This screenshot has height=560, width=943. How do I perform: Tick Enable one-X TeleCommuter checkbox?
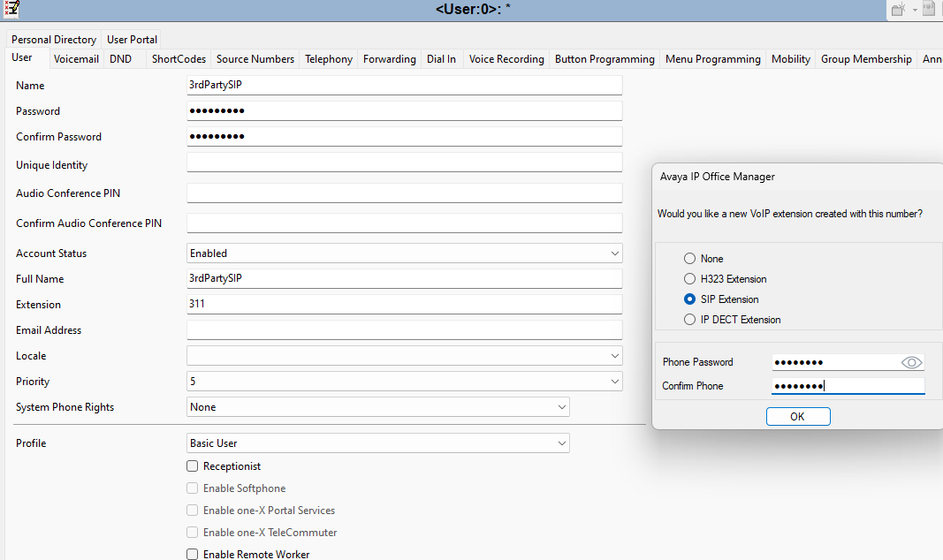tap(193, 533)
